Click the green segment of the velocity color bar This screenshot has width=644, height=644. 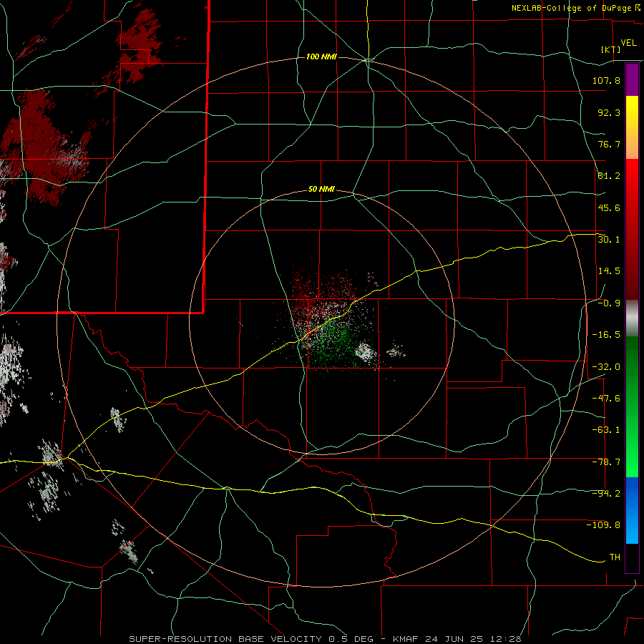coord(632,406)
